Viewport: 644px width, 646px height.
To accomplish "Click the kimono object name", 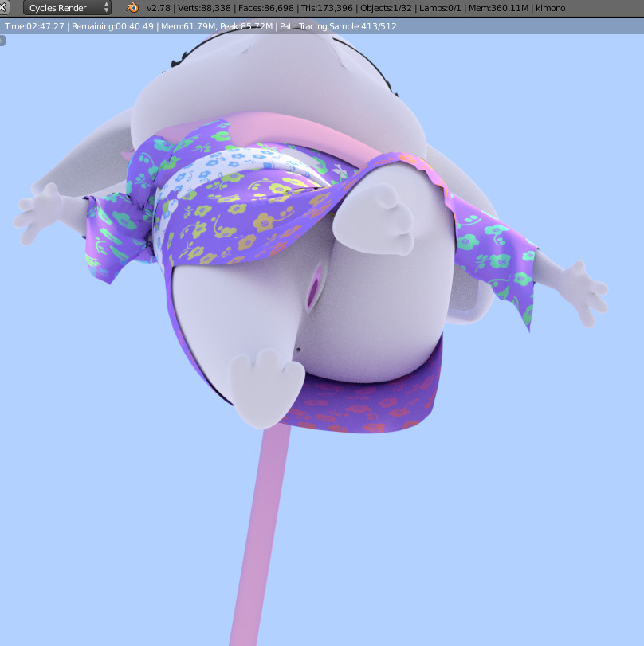I will [551, 8].
